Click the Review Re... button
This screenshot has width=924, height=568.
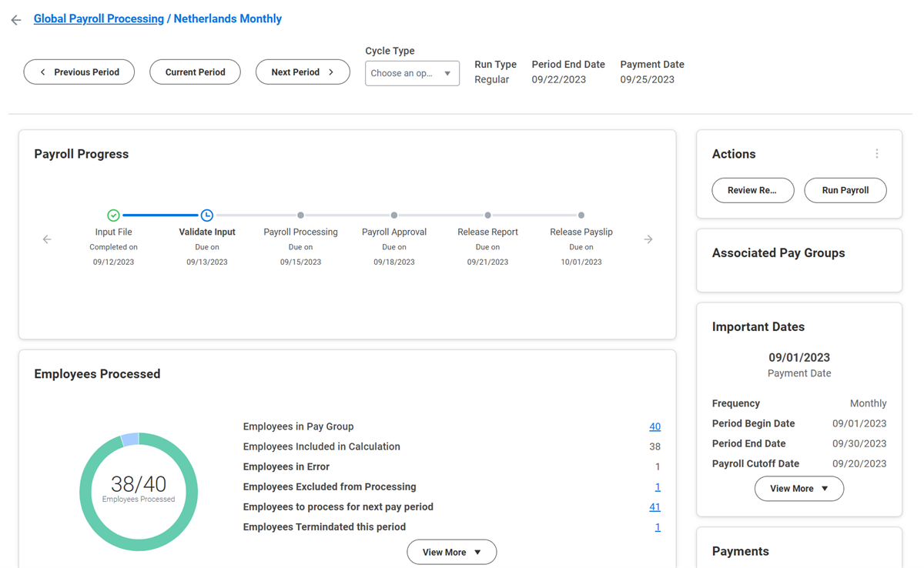pyautogui.click(x=753, y=190)
